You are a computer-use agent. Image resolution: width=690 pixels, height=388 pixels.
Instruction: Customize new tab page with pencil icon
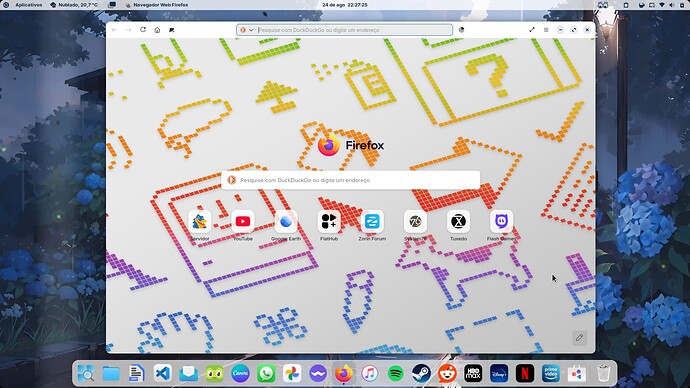pyautogui.click(x=579, y=338)
